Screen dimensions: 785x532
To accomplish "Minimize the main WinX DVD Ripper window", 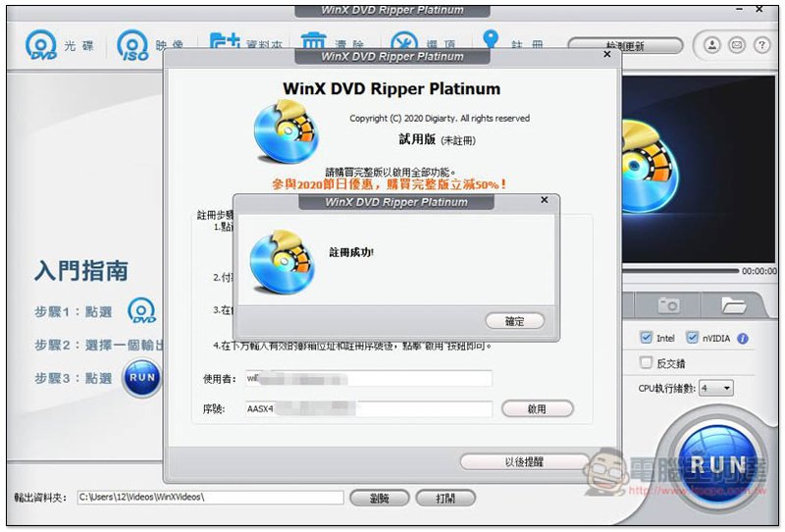I will pos(740,9).
